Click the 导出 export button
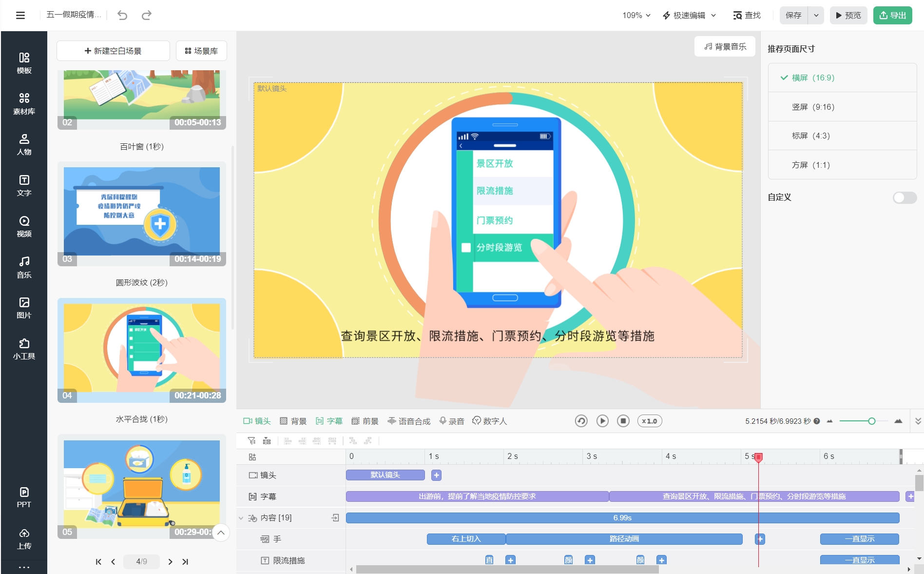 (x=892, y=15)
